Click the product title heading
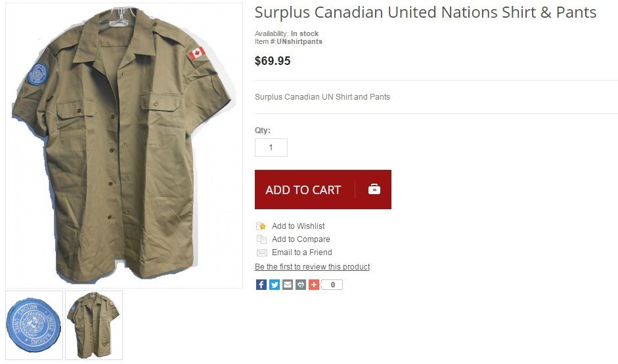 click(426, 12)
